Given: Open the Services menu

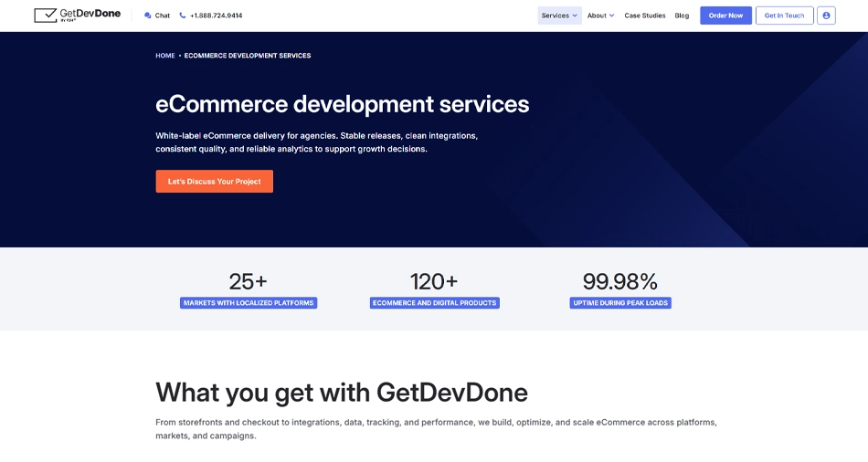Looking at the screenshot, I should [x=559, y=16].
